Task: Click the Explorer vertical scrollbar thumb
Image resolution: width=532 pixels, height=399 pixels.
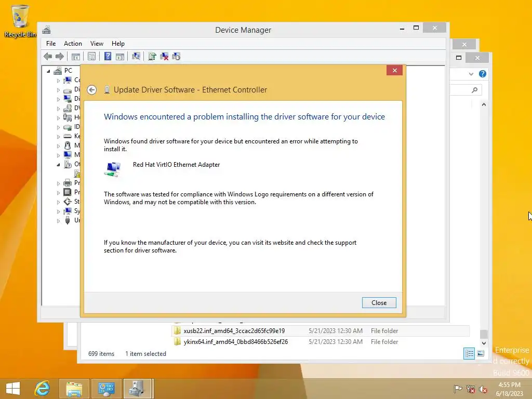Action: pyautogui.click(x=484, y=334)
